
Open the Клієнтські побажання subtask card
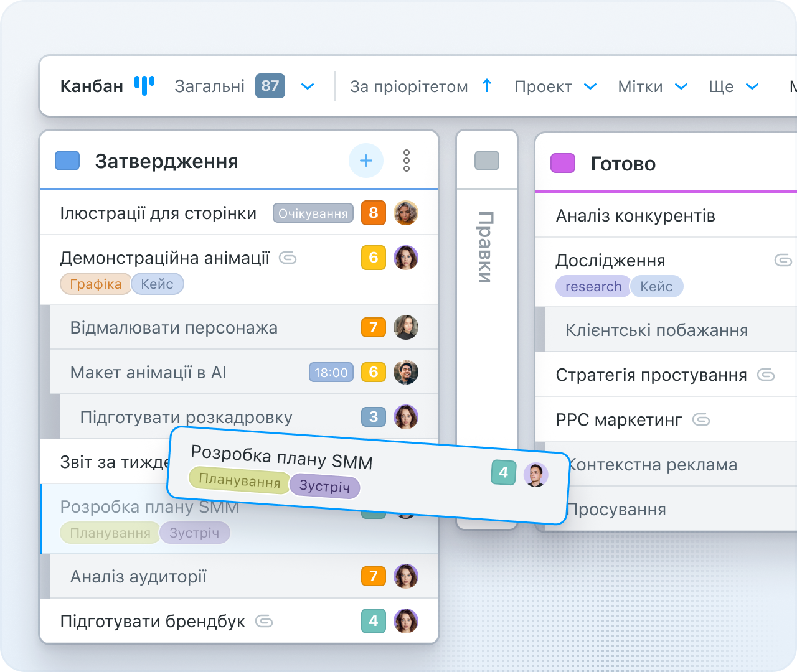click(658, 330)
